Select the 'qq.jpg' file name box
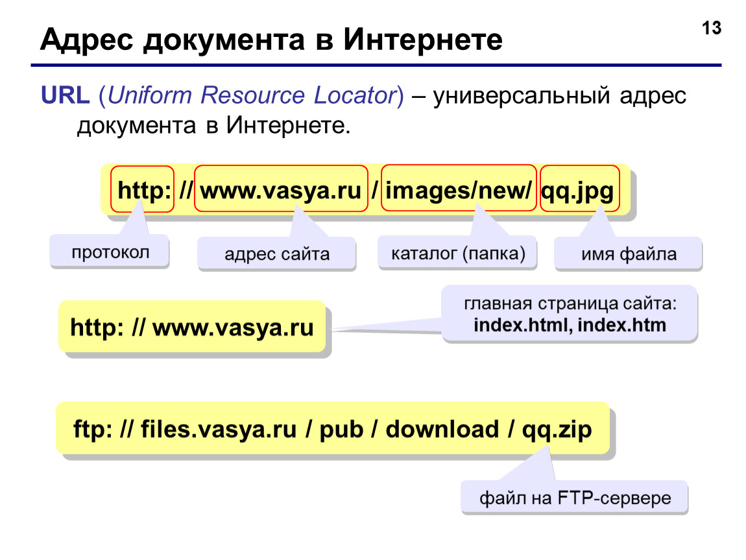The width and height of the screenshot is (746, 560). pyautogui.click(x=580, y=188)
